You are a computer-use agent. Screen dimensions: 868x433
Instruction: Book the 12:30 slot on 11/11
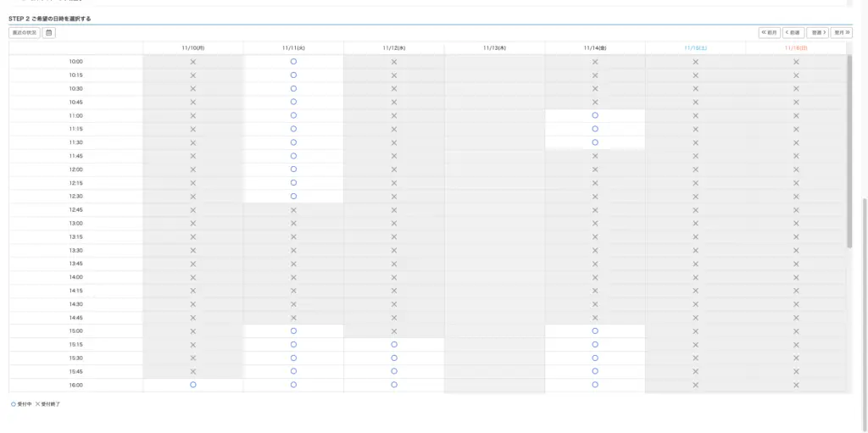[x=293, y=197]
